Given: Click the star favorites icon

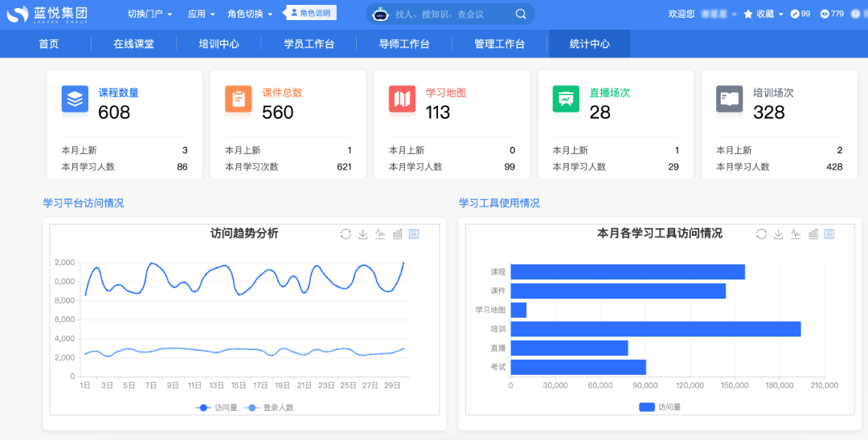Looking at the screenshot, I should click(x=748, y=14).
